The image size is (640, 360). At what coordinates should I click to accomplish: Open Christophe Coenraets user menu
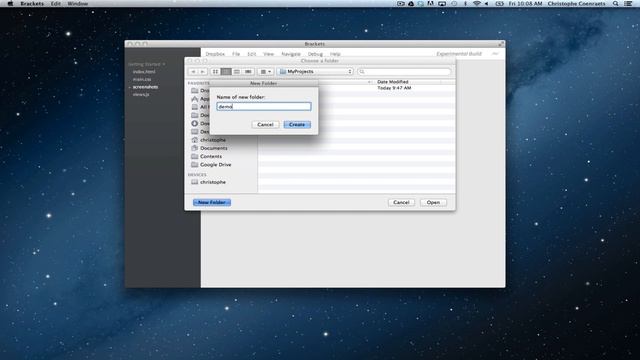point(576,4)
